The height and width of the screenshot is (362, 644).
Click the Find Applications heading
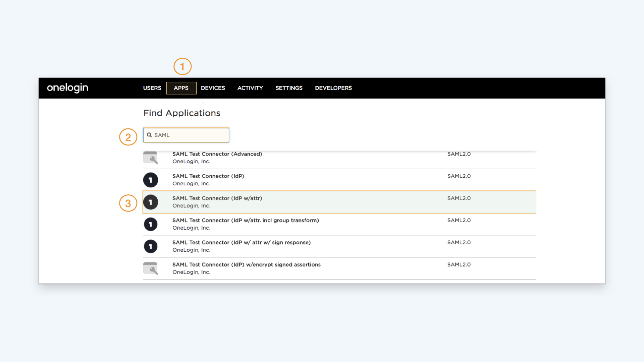pos(182,113)
